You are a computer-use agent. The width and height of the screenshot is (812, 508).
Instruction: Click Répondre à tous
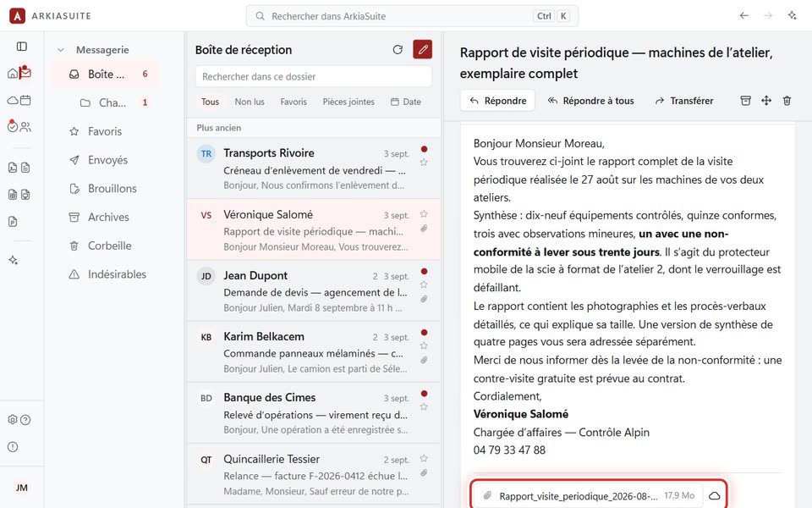tap(591, 101)
